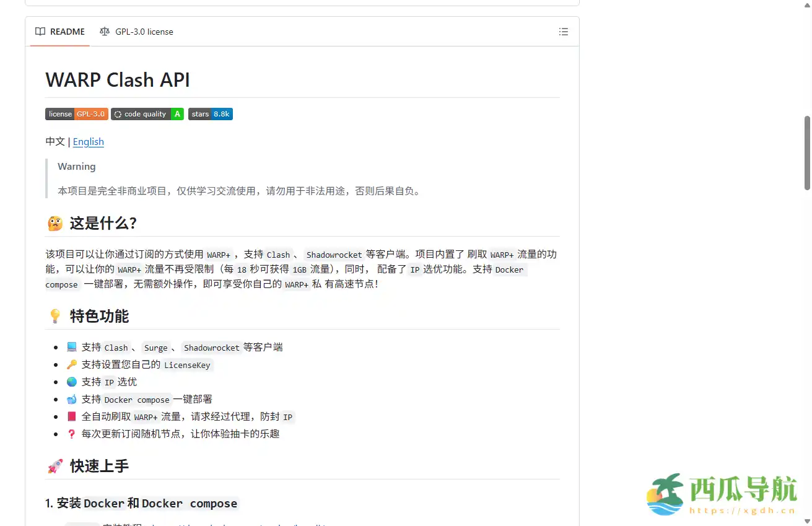The image size is (812, 526).
Task: Click the rocket emoji near 快速上手
Action: click(x=55, y=465)
